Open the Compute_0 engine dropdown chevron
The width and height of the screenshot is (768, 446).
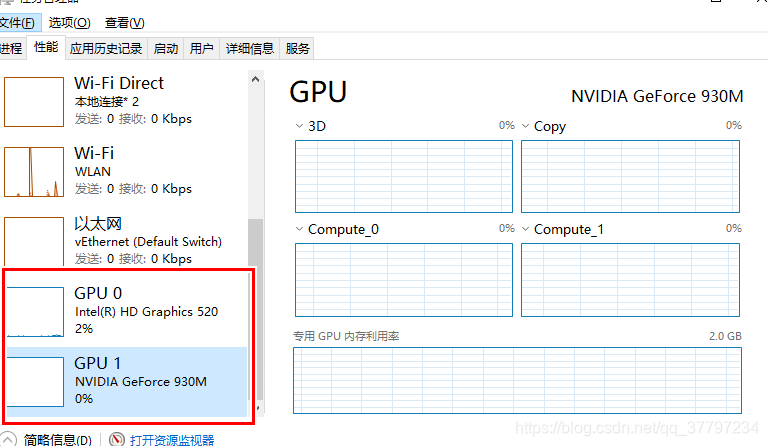coord(299,229)
